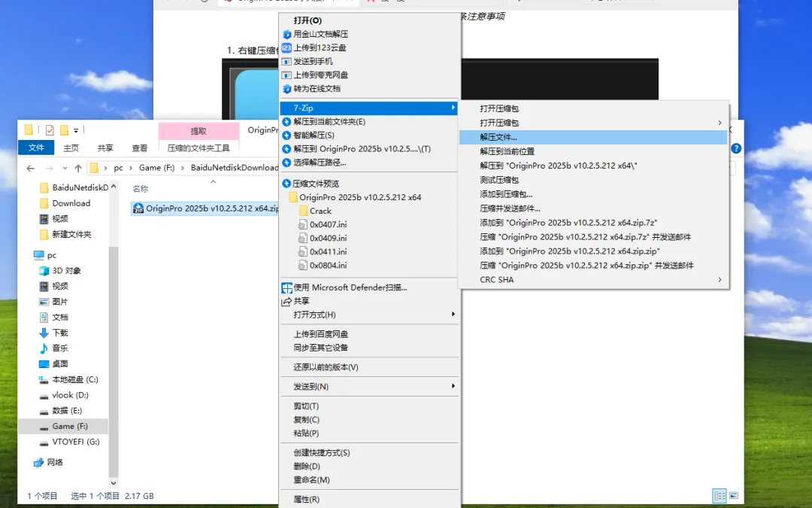Click the 压缩文件预览 blue icon

click(x=286, y=184)
